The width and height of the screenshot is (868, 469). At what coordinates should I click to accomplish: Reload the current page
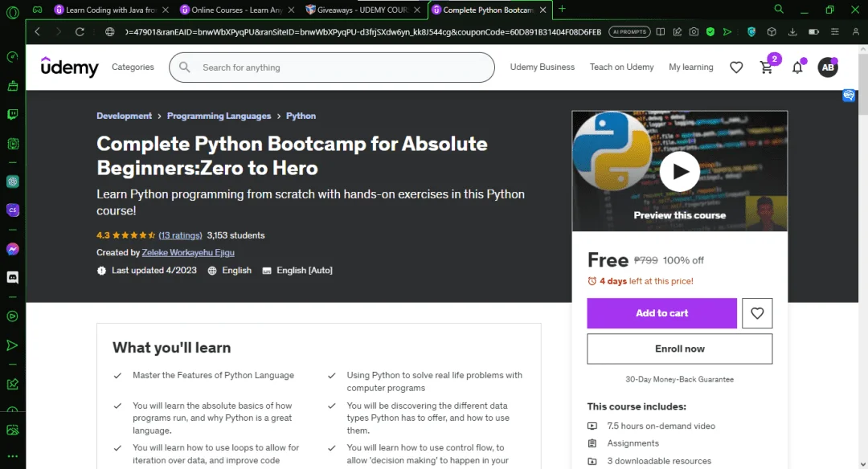coord(80,32)
